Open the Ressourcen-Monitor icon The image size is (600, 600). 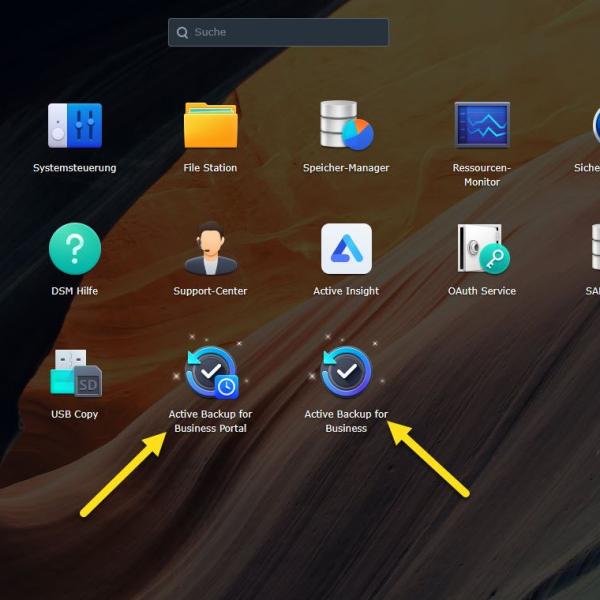pyautogui.click(x=482, y=126)
